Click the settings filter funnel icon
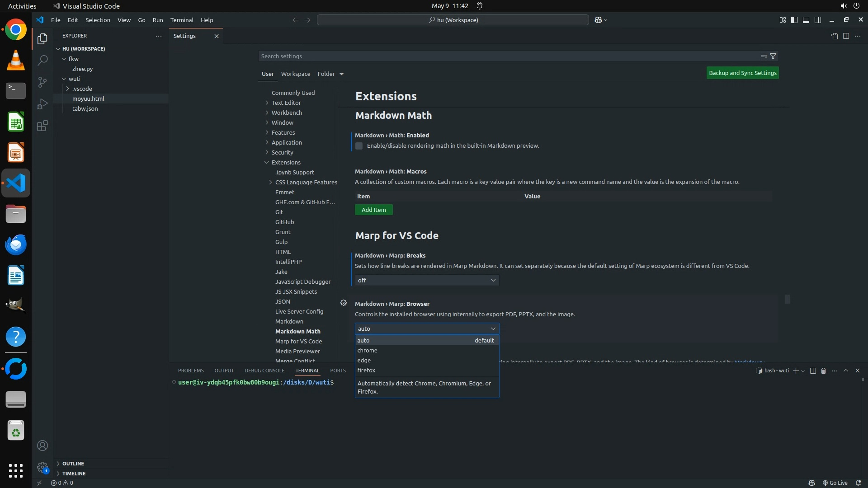This screenshot has width=868, height=488. tap(773, 56)
